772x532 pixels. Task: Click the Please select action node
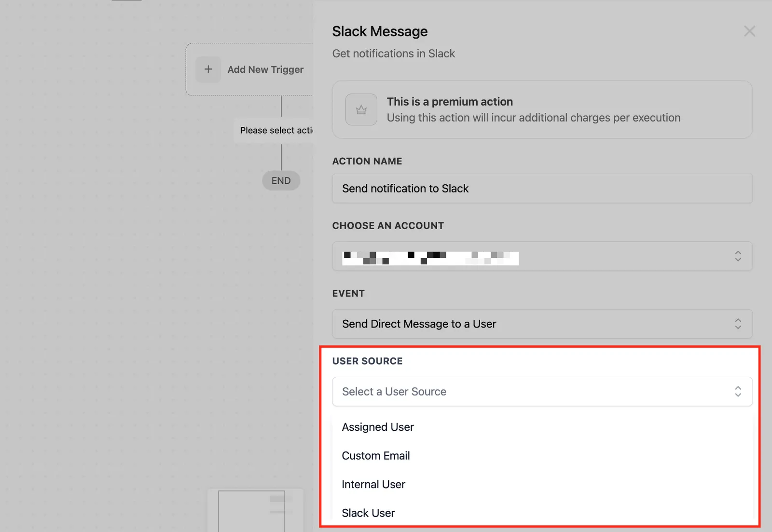274,130
